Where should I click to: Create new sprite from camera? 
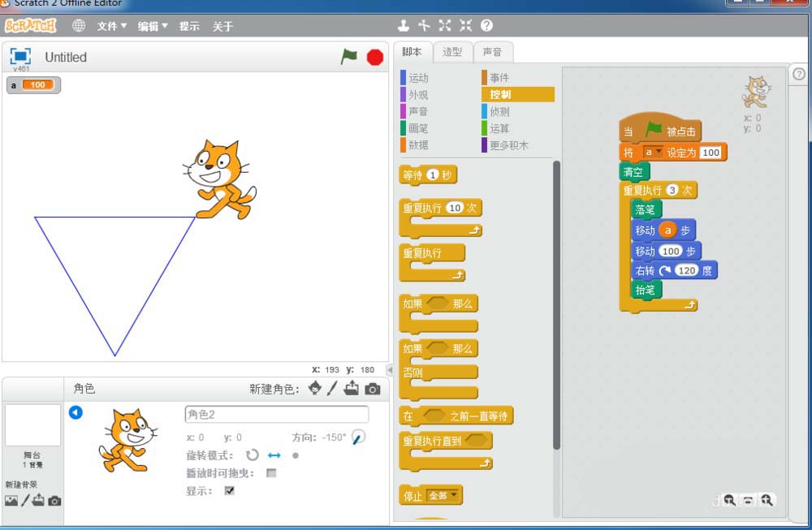click(373, 389)
